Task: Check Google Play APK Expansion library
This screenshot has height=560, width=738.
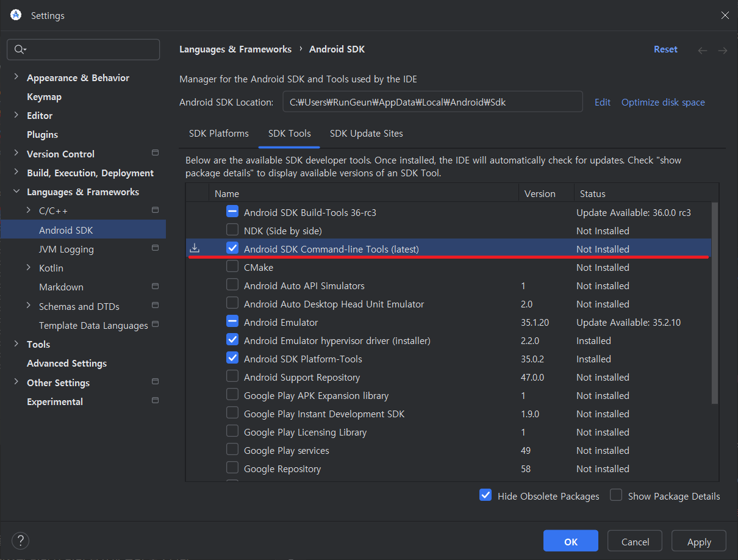Action: click(x=232, y=395)
